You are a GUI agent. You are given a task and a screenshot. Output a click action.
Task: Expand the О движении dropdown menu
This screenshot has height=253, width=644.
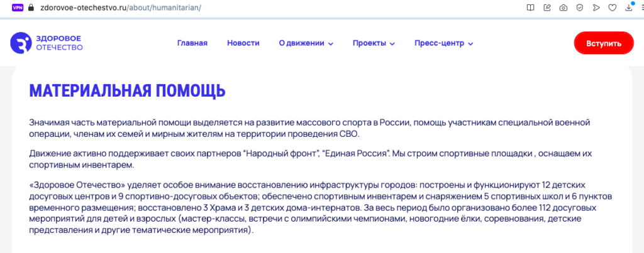coord(306,43)
